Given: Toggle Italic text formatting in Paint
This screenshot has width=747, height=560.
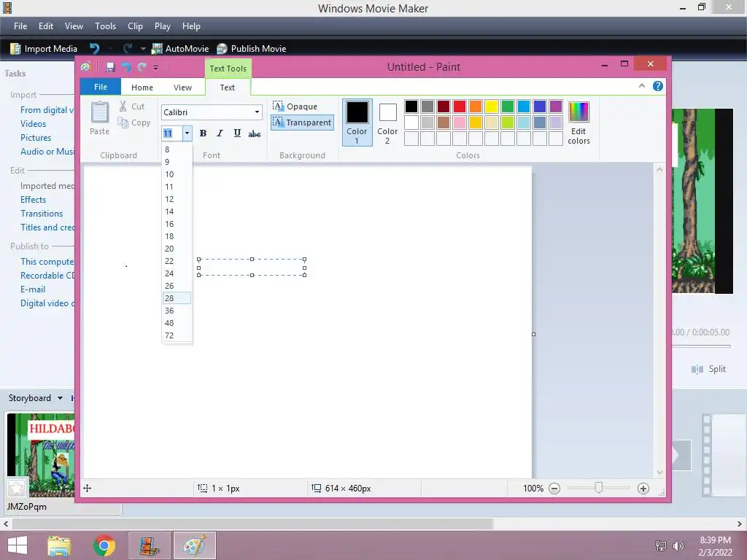Looking at the screenshot, I should click(220, 133).
